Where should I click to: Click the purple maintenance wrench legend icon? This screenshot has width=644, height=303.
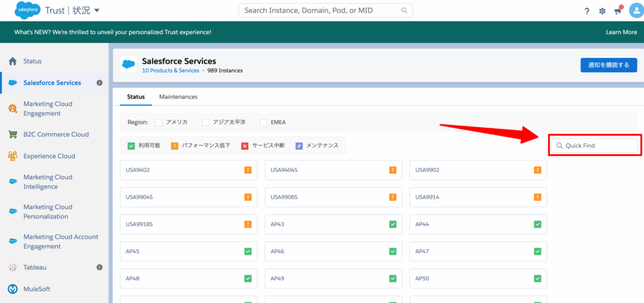(x=299, y=146)
